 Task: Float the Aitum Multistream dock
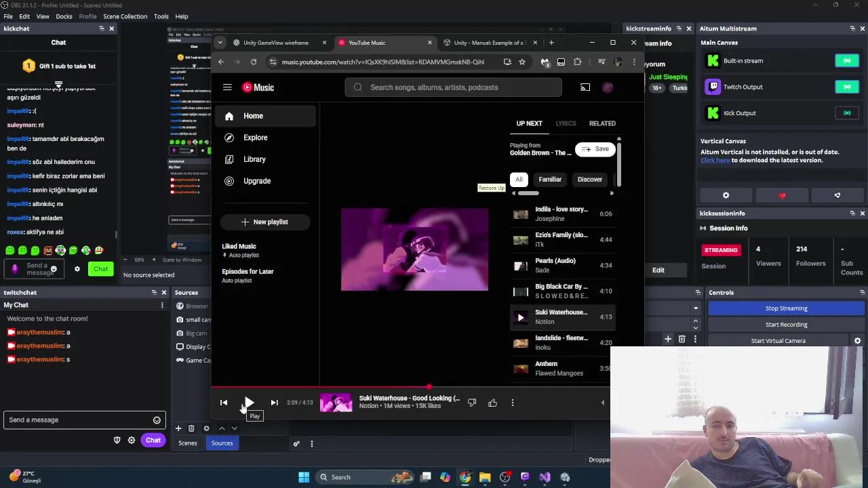tap(852, 28)
